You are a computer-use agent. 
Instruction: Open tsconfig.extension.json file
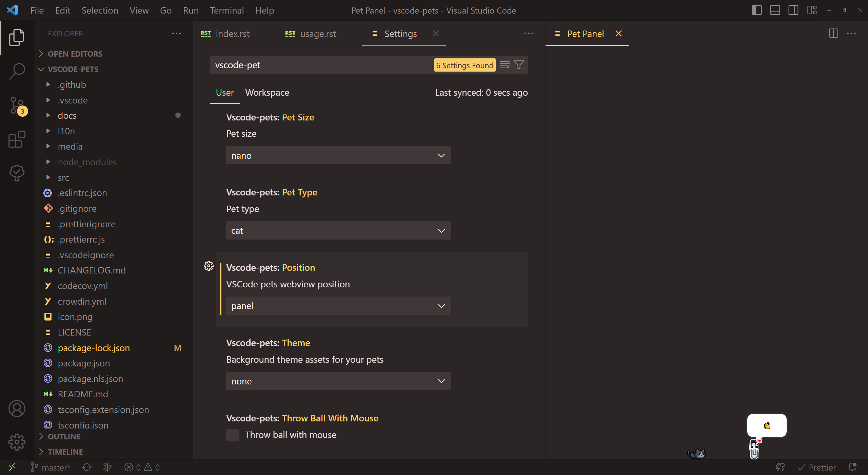113,410
